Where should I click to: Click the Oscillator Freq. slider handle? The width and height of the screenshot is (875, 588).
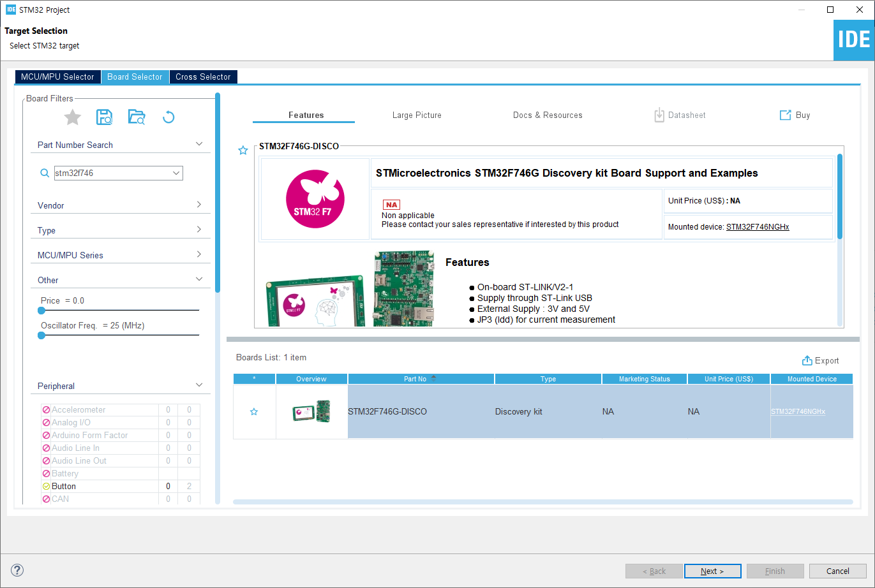click(41, 335)
